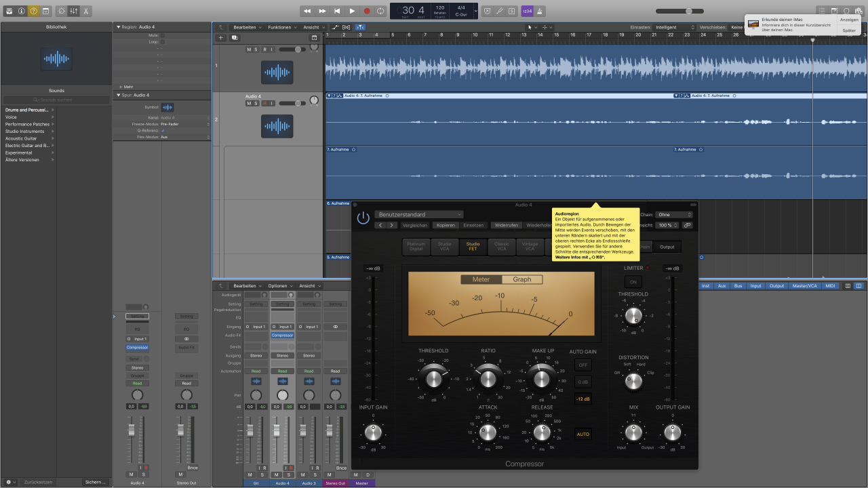Switch the Compressor display to Graph
Viewport: 868px width, 488px height.
pos(522,279)
